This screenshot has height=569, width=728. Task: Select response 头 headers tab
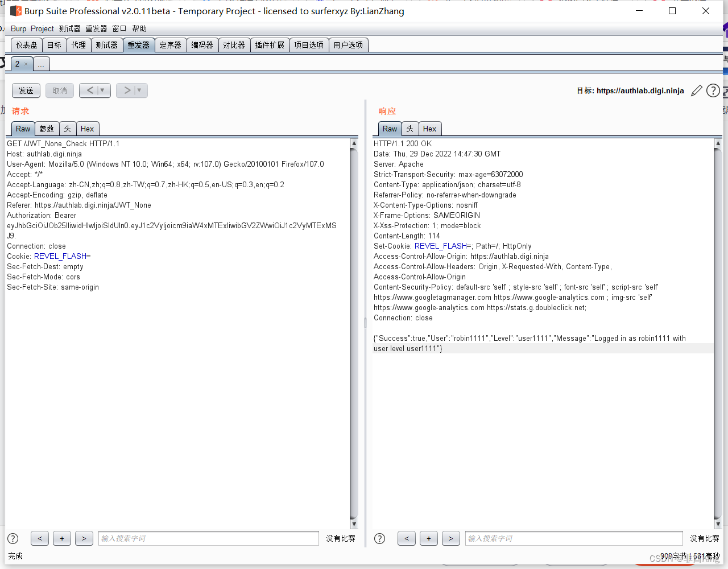pos(410,129)
